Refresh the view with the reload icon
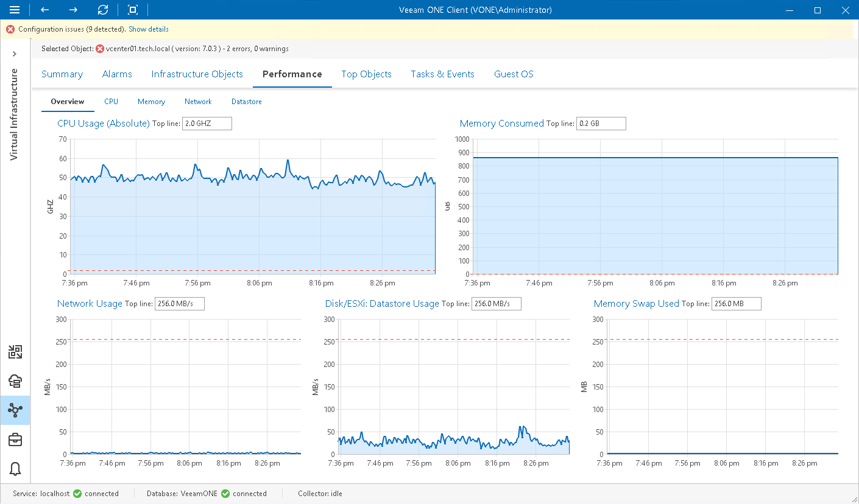 [103, 10]
